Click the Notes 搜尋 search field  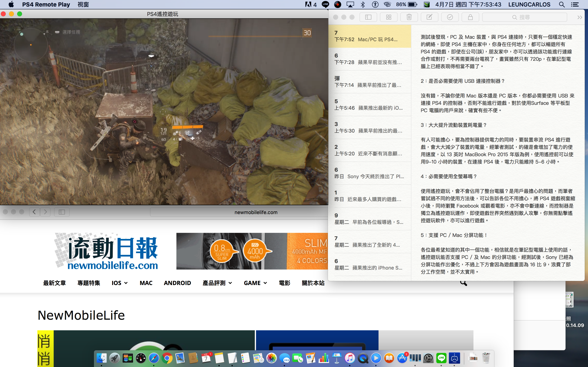(524, 17)
